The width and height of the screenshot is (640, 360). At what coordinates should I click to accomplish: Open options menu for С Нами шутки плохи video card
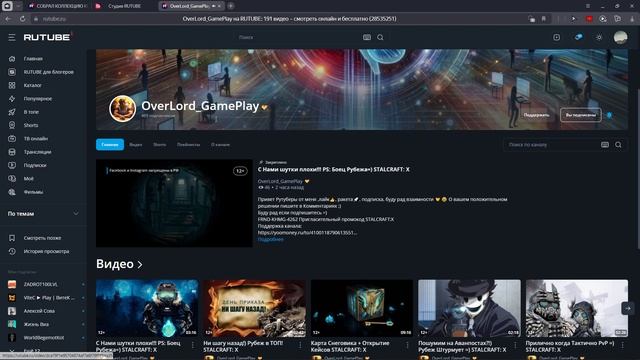(193, 345)
